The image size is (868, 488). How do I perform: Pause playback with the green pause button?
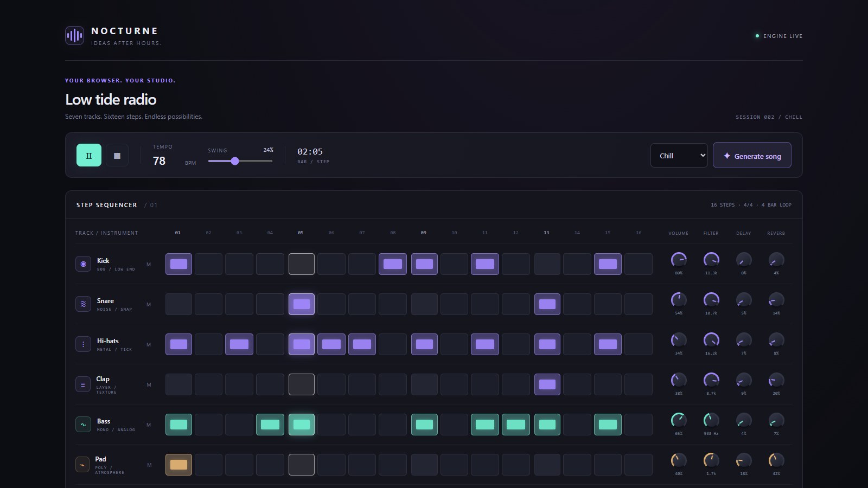[89, 155]
